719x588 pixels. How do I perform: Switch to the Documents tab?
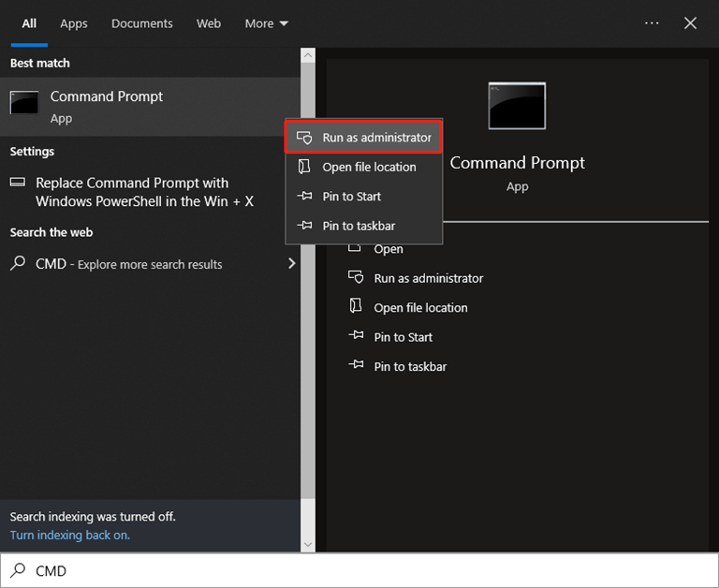pos(141,23)
